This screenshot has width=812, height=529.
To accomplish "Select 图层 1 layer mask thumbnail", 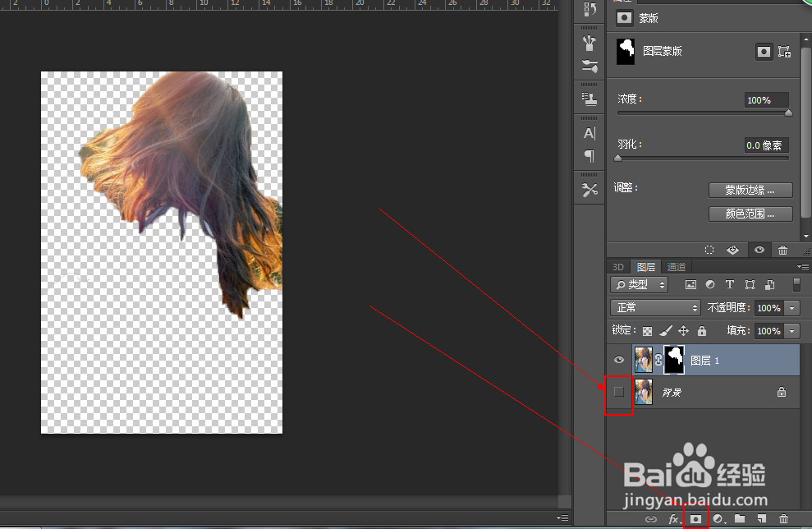I will coord(674,360).
